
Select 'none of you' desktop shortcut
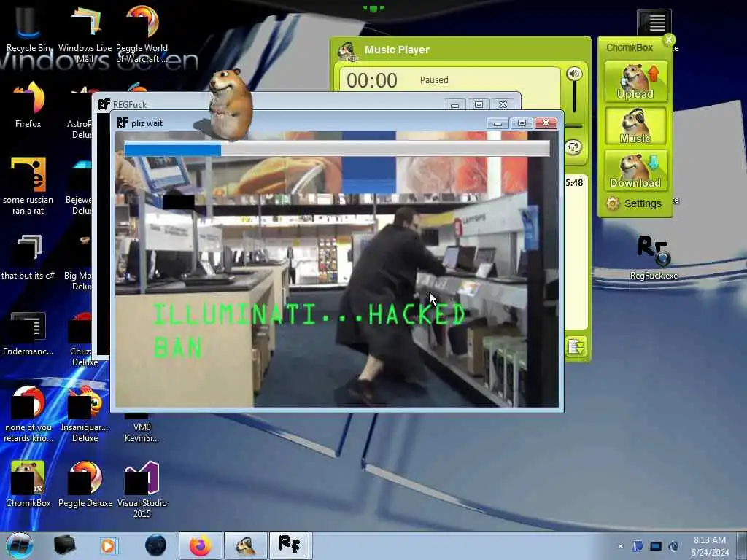coord(28,413)
